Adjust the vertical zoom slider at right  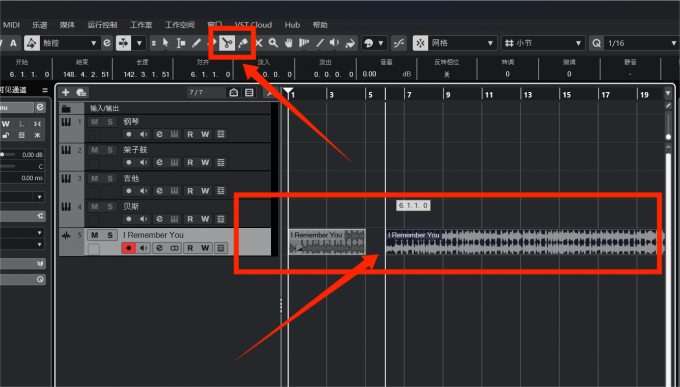pos(668,137)
